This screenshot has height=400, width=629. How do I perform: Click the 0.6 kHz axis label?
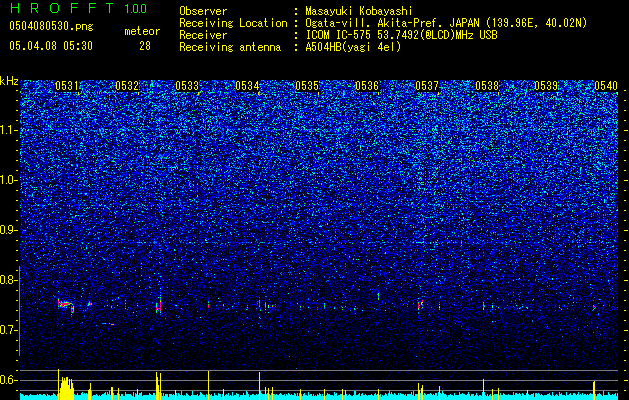[x=9, y=380]
